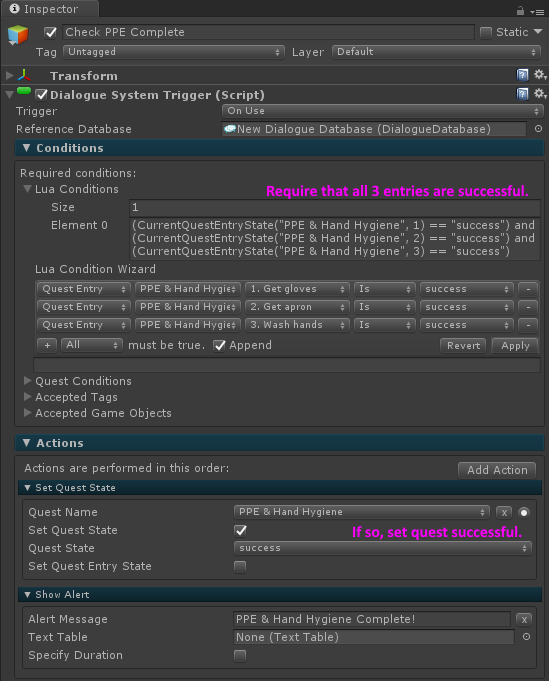Select the Inspector tab
Screen dimensions: 549x681
(x=50, y=9)
